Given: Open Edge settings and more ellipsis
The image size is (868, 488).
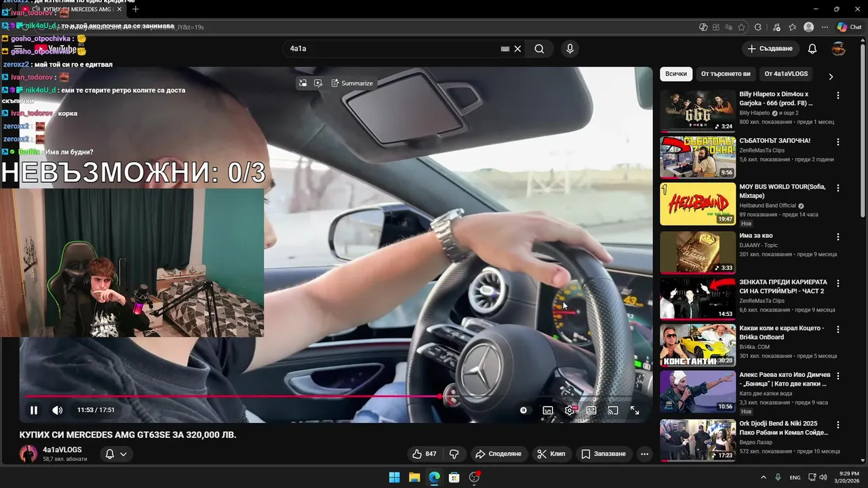Looking at the screenshot, I should click(x=825, y=27).
